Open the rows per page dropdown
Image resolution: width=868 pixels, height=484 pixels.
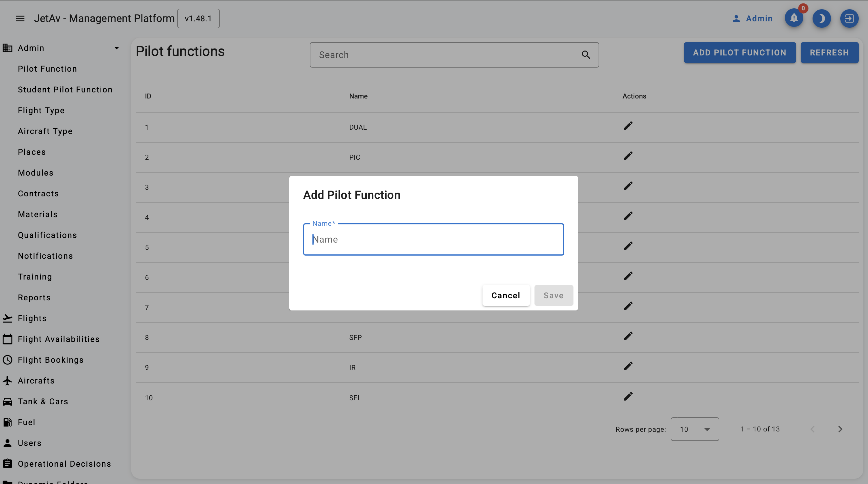pyautogui.click(x=694, y=429)
